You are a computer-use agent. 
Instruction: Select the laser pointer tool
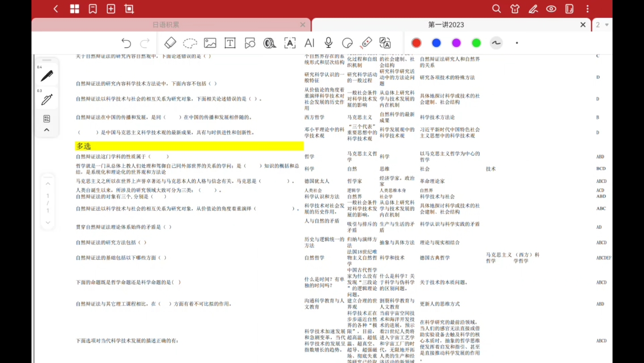point(366,43)
